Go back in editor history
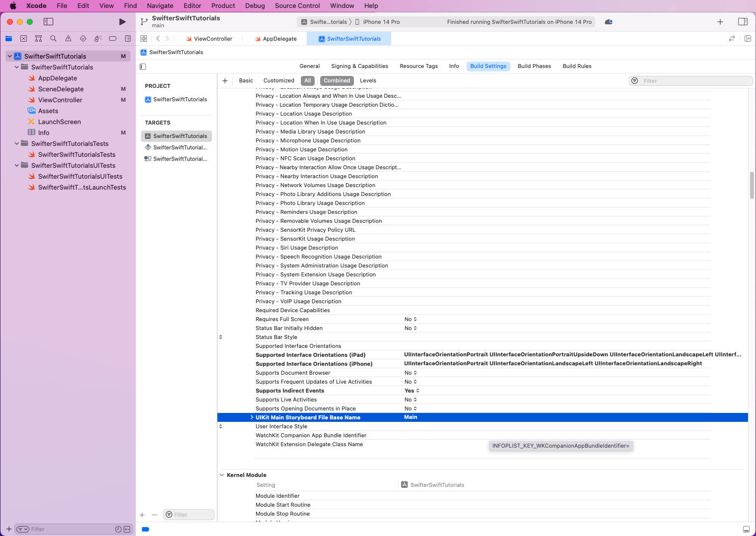Viewport: 756px width, 536px height. pyautogui.click(x=158, y=39)
